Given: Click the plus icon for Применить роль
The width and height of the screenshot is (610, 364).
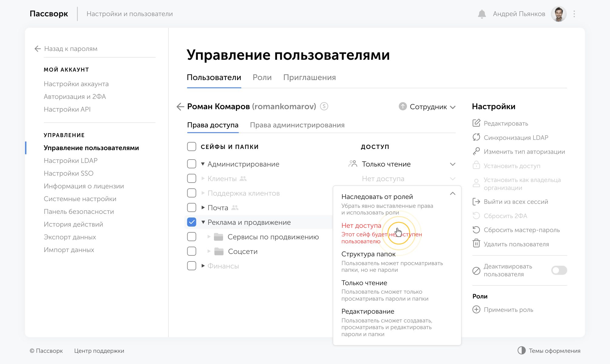Looking at the screenshot, I should [476, 310].
